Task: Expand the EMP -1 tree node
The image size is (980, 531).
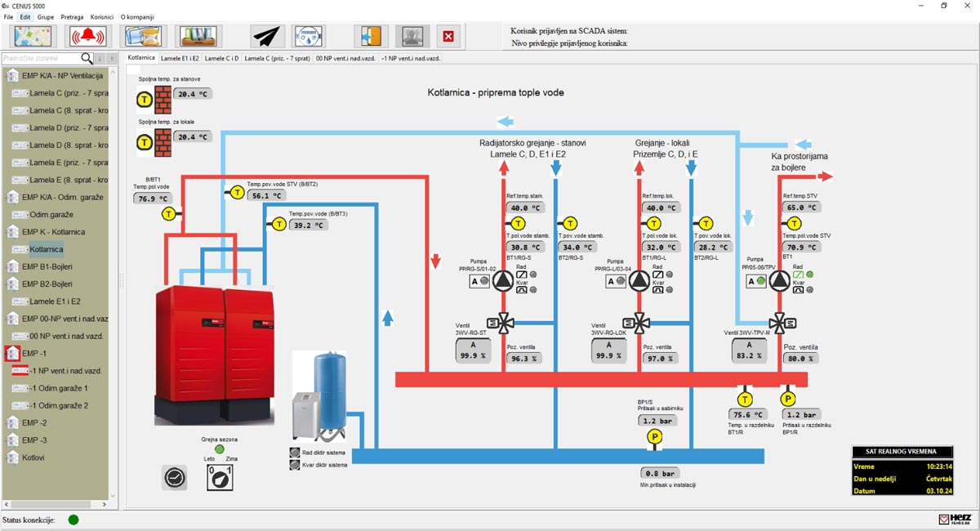Action: click(x=12, y=353)
